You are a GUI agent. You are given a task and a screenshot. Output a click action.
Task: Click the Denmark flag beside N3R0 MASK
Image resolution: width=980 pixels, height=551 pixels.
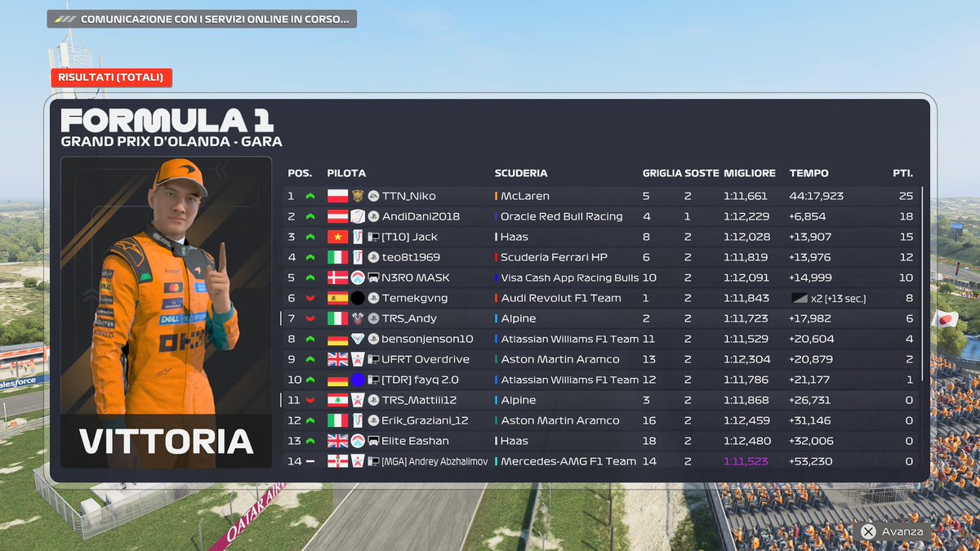coord(337,278)
